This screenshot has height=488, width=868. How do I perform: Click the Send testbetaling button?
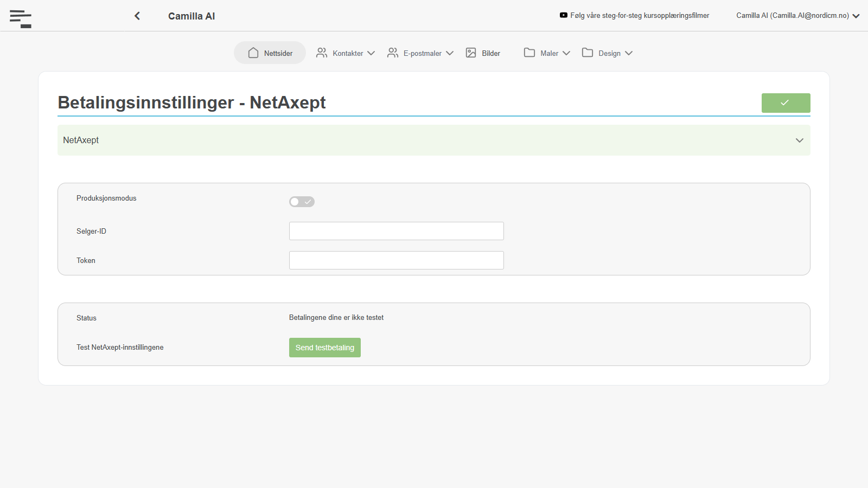click(x=325, y=348)
